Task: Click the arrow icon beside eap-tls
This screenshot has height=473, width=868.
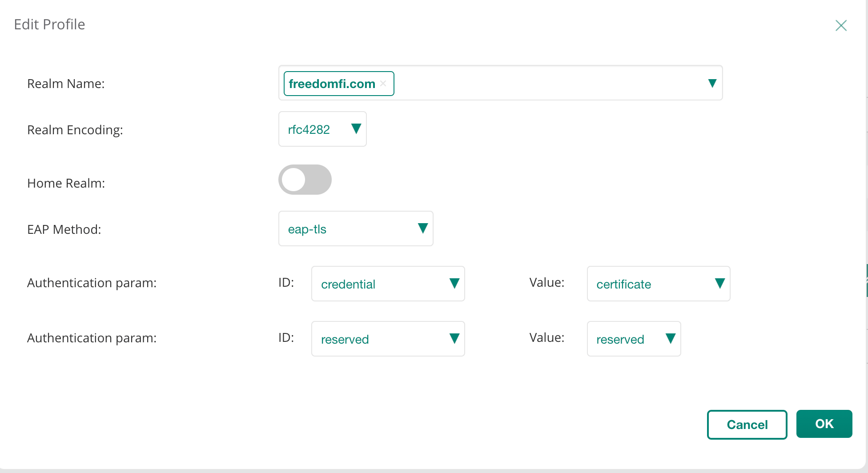Action: (x=422, y=228)
